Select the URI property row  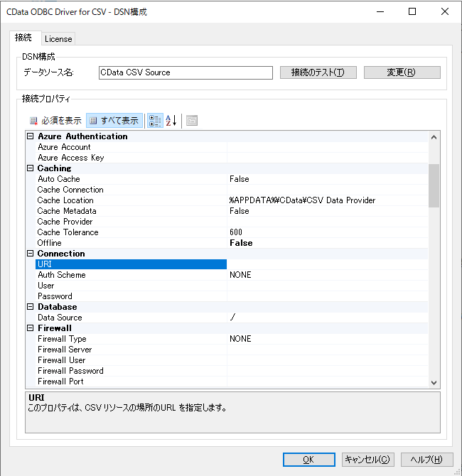point(131,264)
